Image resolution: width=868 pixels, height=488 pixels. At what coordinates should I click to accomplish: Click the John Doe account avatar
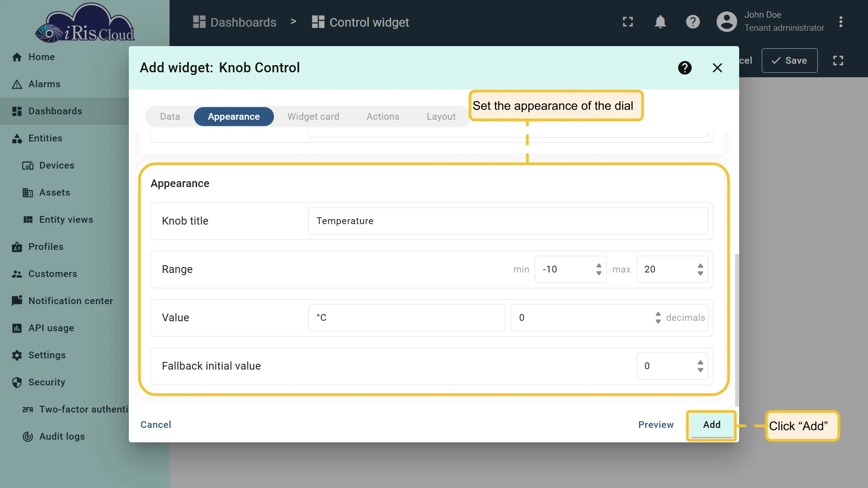click(727, 22)
